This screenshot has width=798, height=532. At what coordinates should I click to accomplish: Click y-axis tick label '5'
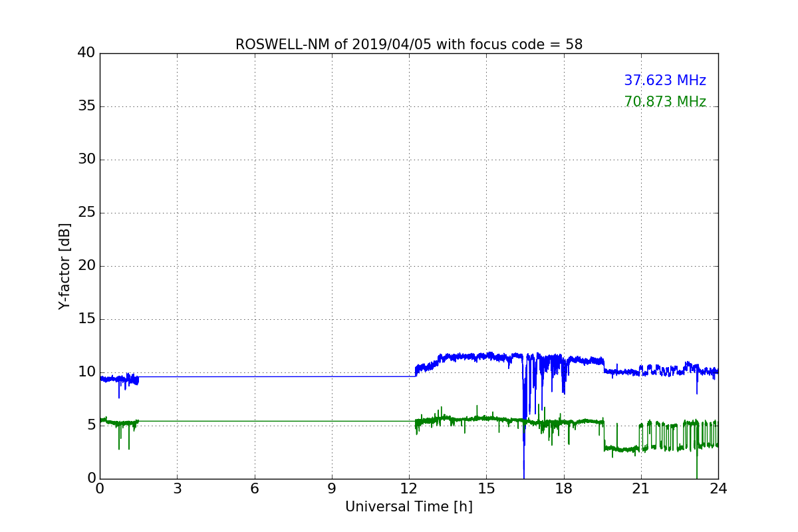pos(91,425)
